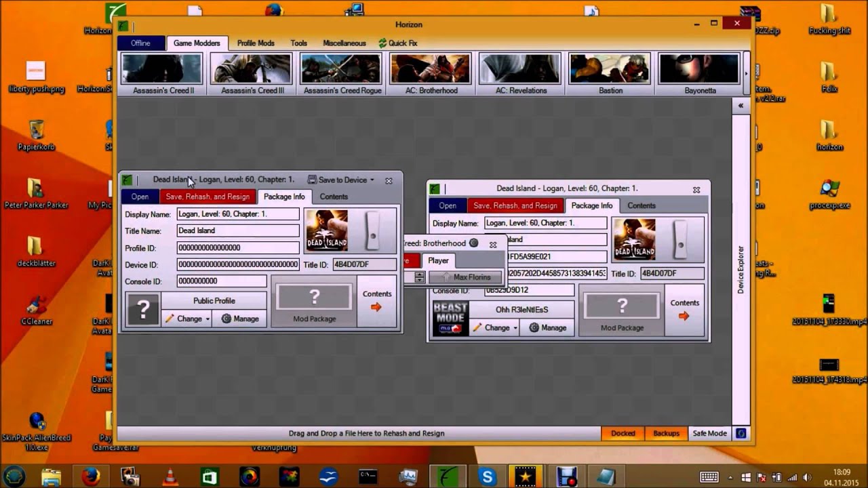The height and width of the screenshot is (488, 868).
Task: Open Change dropdown under Public Profile
Action: (x=188, y=319)
